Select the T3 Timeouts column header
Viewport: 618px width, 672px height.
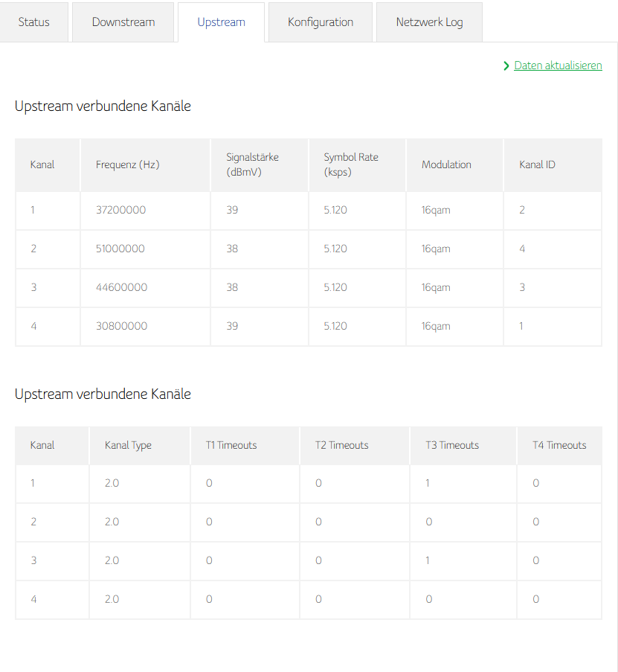[452, 445]
